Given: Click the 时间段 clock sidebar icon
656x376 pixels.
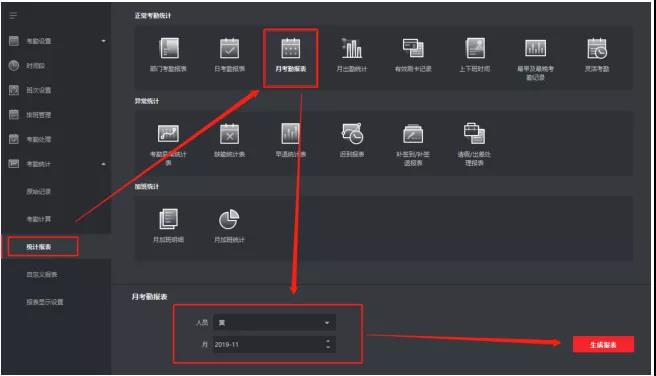Looking at the screenshot, I should click(14, 66).
